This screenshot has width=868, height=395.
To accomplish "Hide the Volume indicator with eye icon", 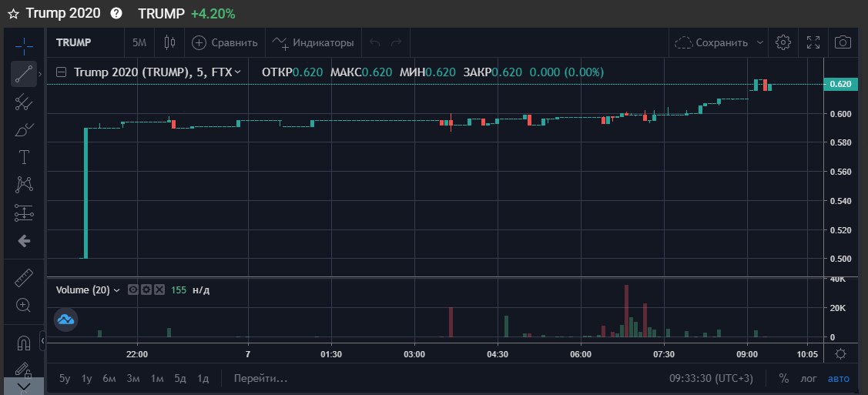I will [132, 290].
